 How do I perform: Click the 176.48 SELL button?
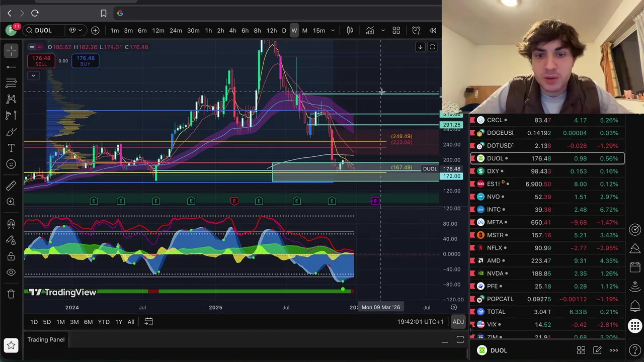pyautogui.click(x=41, y=61)
